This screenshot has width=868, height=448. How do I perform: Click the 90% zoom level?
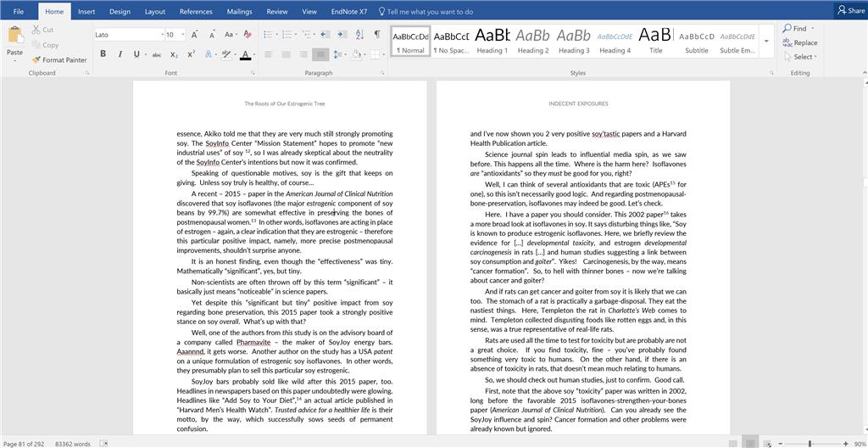(861, 444)
